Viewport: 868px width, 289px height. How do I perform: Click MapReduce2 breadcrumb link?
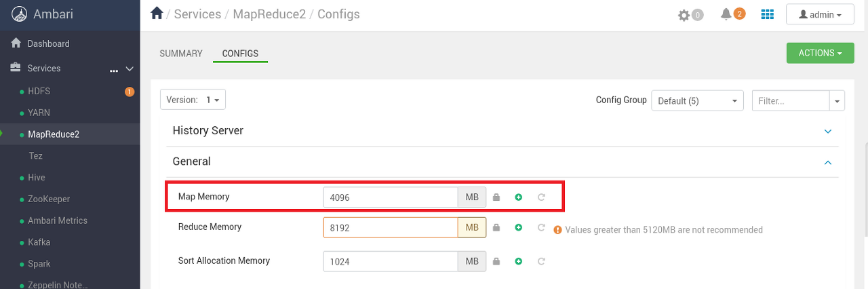[269, 14]
